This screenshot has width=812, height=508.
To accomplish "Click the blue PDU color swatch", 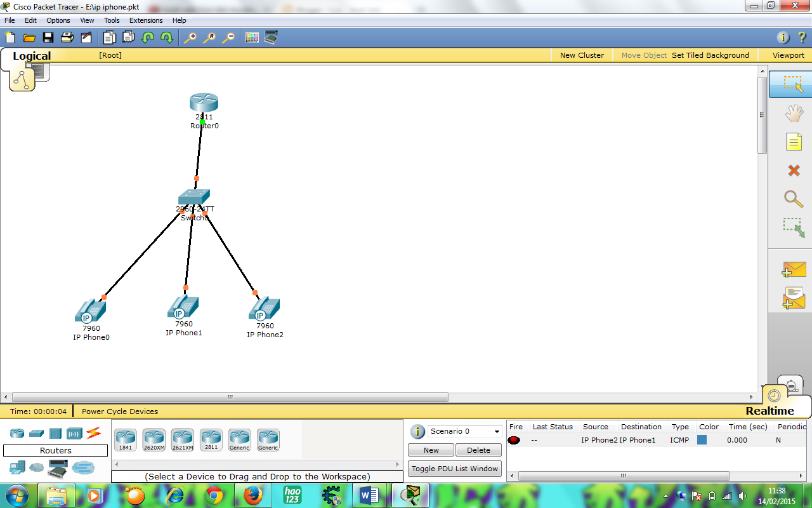I will coord(702,439).
